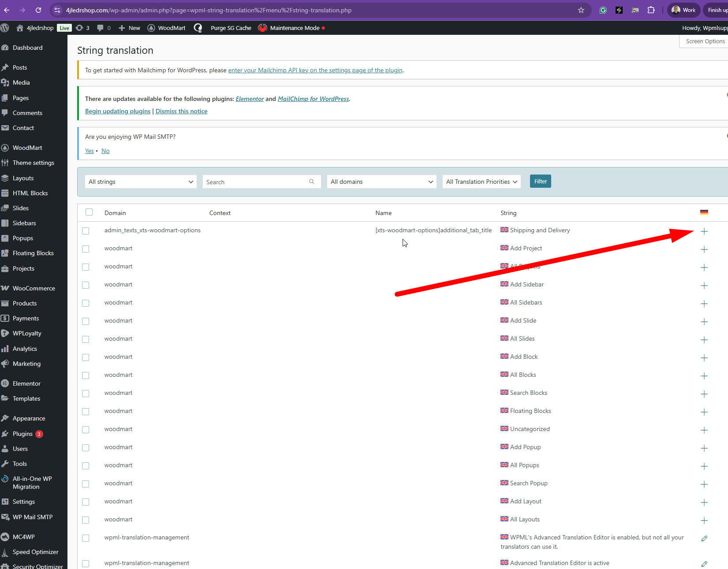Focus the Search strings input field
This screenshot has height=569, width=728.
coord(256,182)
